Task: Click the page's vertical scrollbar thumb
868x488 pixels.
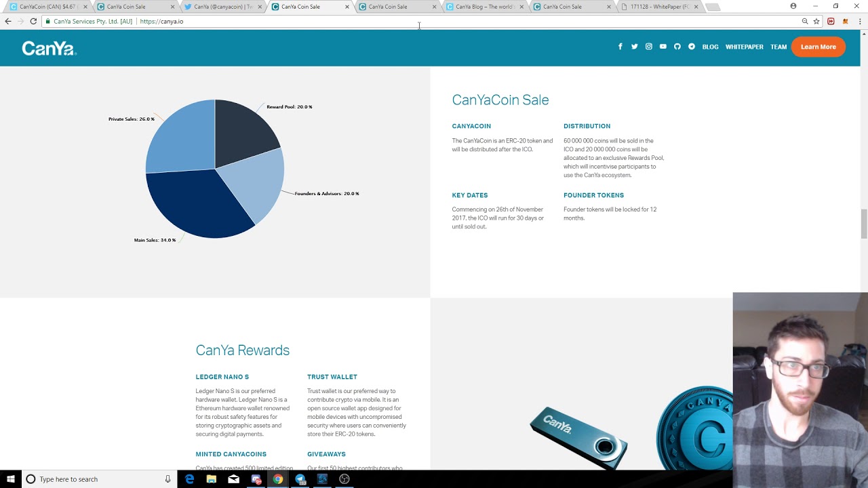Action: pos(864,224)
